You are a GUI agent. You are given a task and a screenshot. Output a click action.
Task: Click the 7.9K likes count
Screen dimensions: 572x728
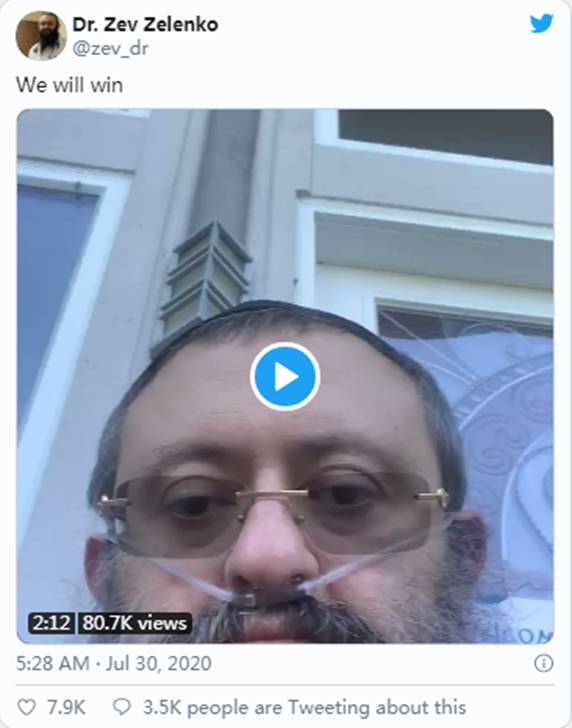pos(66,708)
